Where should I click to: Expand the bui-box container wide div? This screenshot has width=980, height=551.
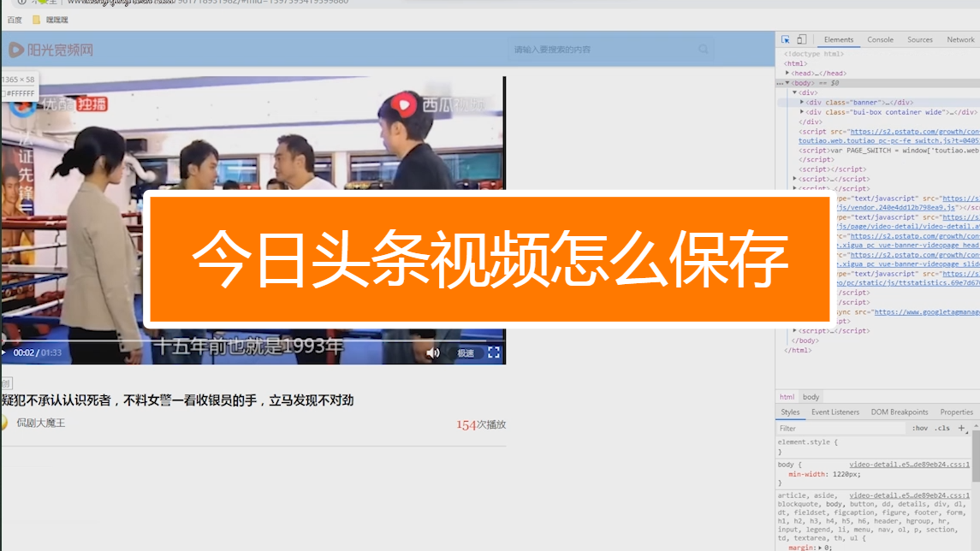802,112
